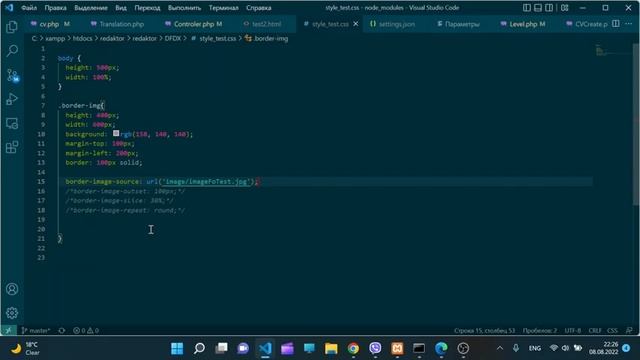Toggle the secondary side bar layout icon
The image size is (640, 360).
(549, 8)
